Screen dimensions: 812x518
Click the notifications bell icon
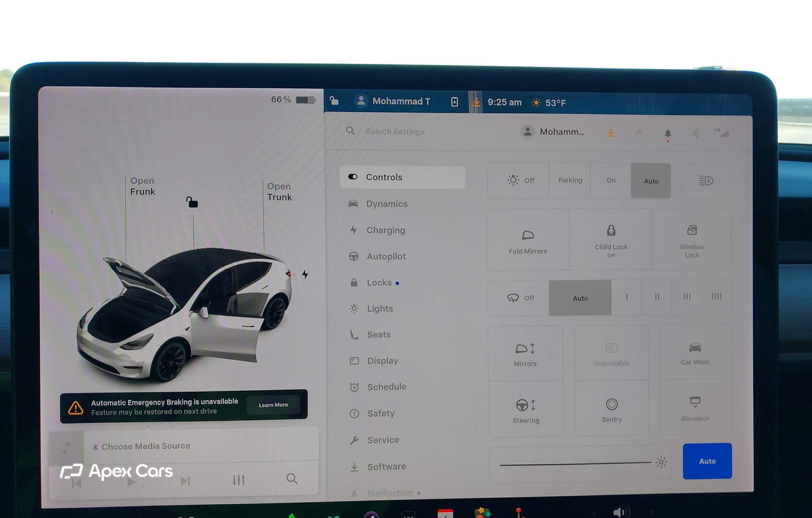click(x=667, y=134)
